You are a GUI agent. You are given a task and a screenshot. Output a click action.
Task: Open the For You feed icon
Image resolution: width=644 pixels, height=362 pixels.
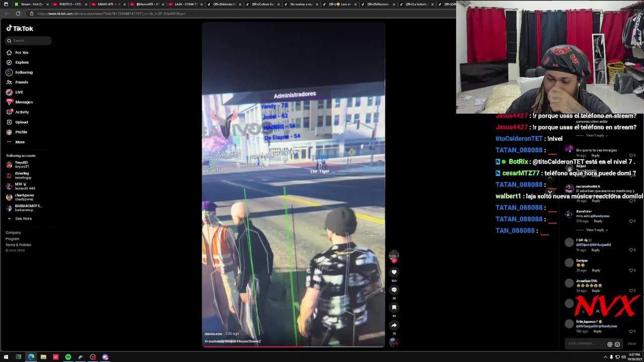point(9,52)
